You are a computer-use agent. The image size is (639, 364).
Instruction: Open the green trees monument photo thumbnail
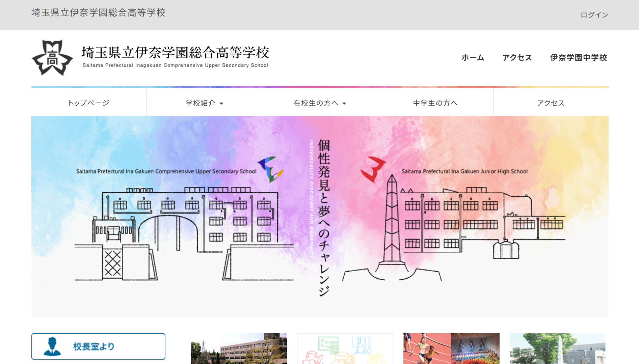558,348
